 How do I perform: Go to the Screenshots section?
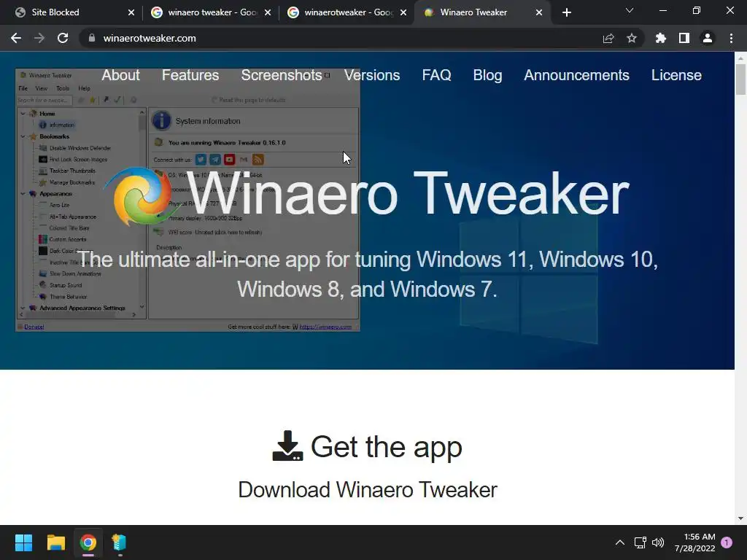click(x=282, y=75)
